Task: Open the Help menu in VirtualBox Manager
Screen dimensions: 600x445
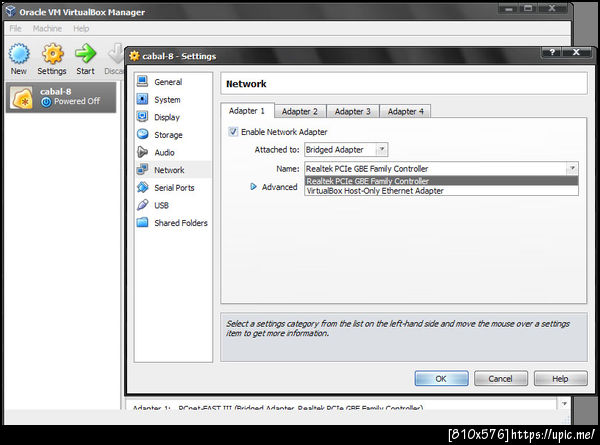Action: [x=81, y=29]
